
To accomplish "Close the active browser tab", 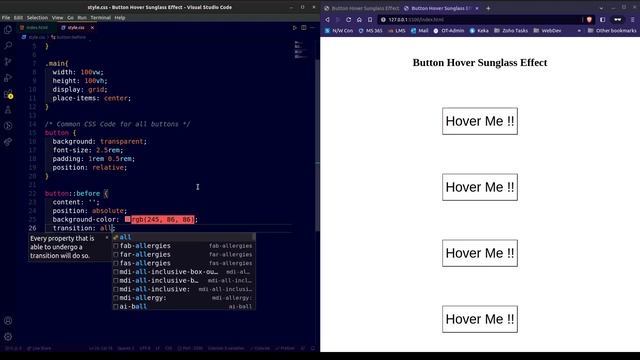I will (477, 8).
